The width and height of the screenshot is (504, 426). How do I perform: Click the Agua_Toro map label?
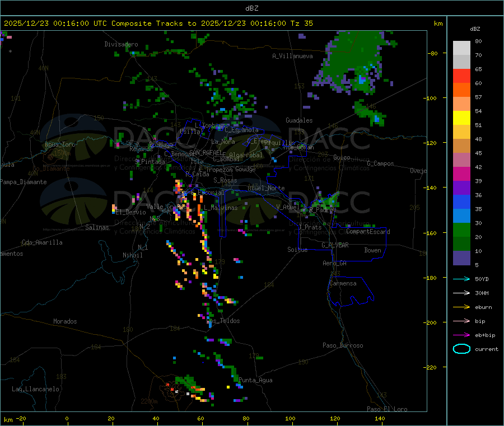(x=60, y=144)
